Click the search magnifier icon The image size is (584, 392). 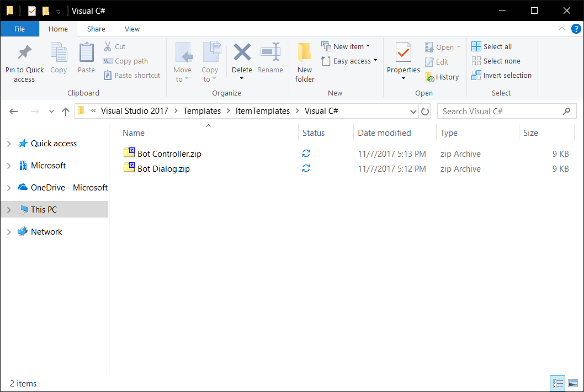click(x=566, y=112)
